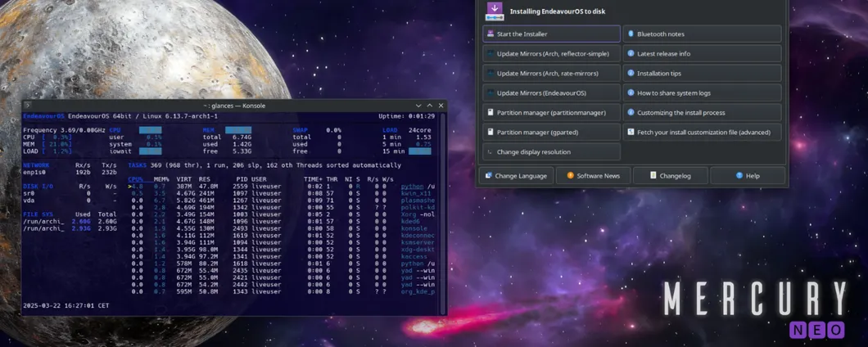Image resolution: width=868 pixels, height=347 pixels.
Task: Select the ksmserver process name
Action: 418,242
